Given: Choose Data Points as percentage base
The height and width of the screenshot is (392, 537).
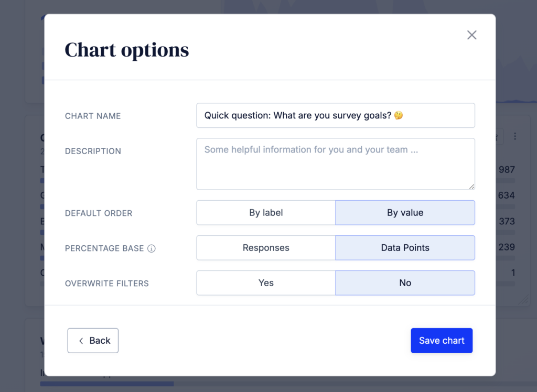Looking at the screenshot, I should 405,248.
